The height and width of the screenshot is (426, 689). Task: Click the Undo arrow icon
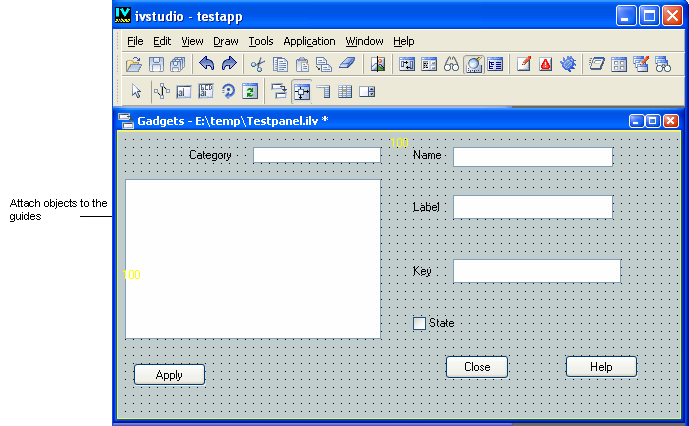click(x=207, y=65)
